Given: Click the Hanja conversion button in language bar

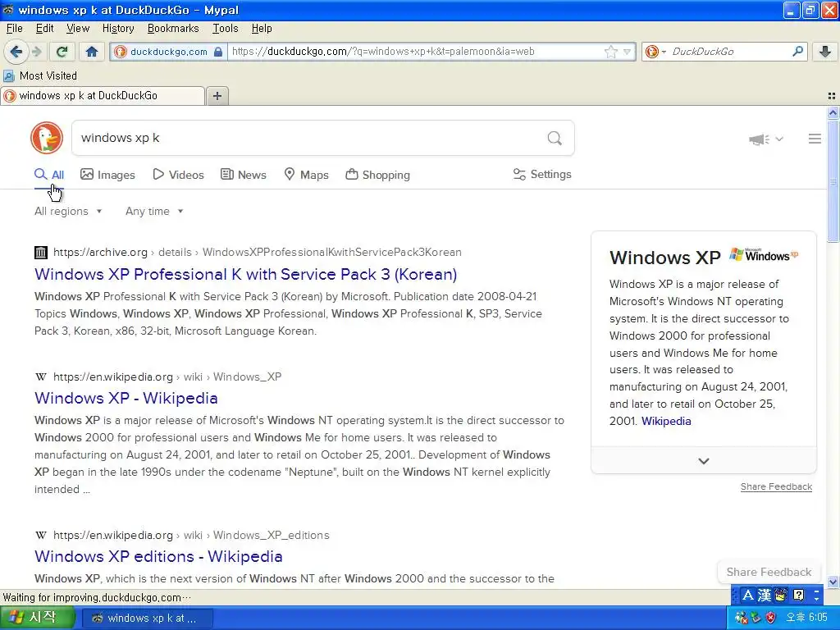Looking at the screenshot, I should click(x=764, y=595).
